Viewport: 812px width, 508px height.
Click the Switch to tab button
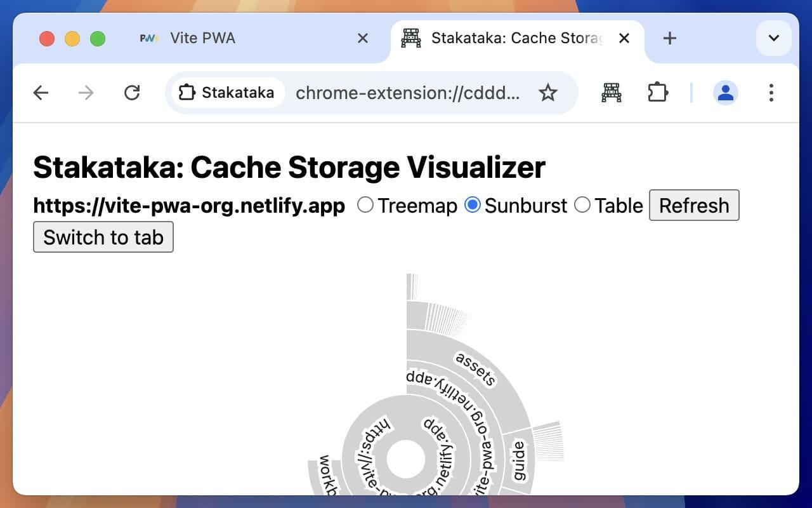pos(103,237)
